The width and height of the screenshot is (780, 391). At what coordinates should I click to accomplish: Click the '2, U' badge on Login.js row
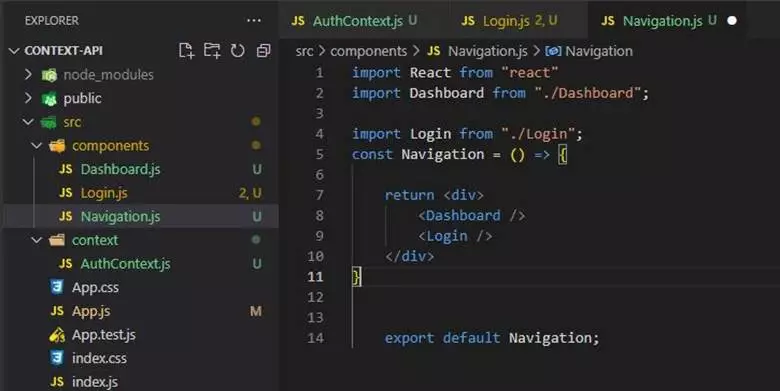tap(250, 193)
